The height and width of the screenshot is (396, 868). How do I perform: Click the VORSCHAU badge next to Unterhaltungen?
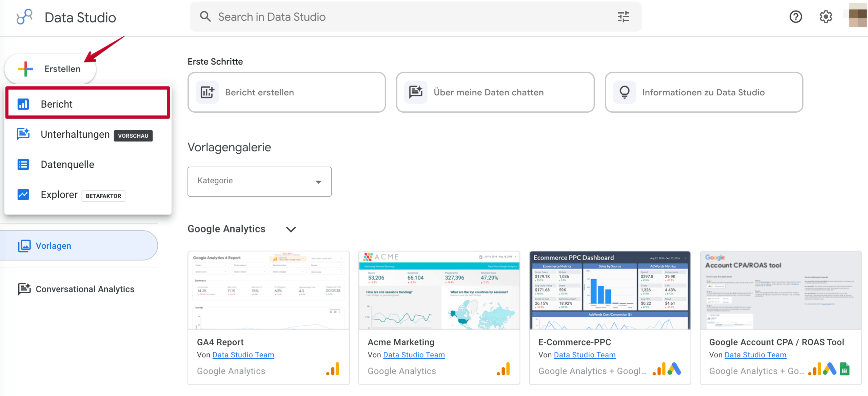pyautogui.click(x=133, y=136)
